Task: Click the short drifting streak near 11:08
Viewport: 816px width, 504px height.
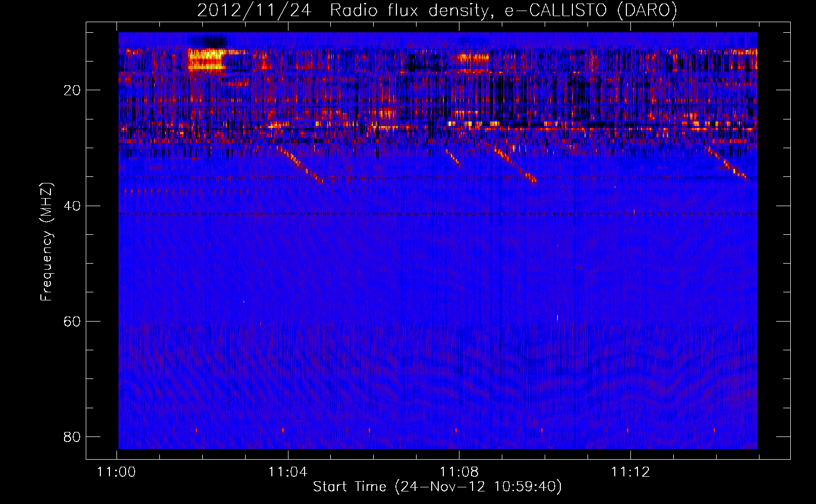Action: pyautogui.click(x=453, y=157)
